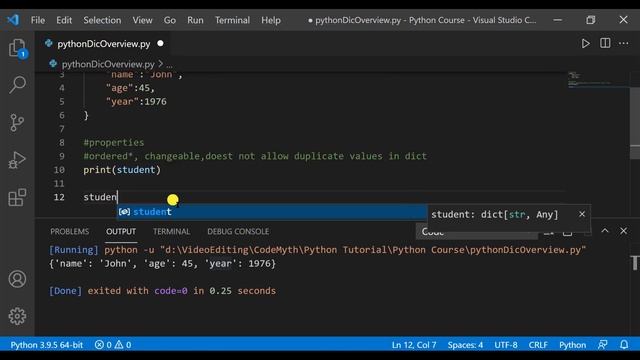Image resolution: width=640 pixels, height=360 pixels.
Task: Change indentation via Spaces: 4
Action: pyautogui.click(x=465, y=344)
